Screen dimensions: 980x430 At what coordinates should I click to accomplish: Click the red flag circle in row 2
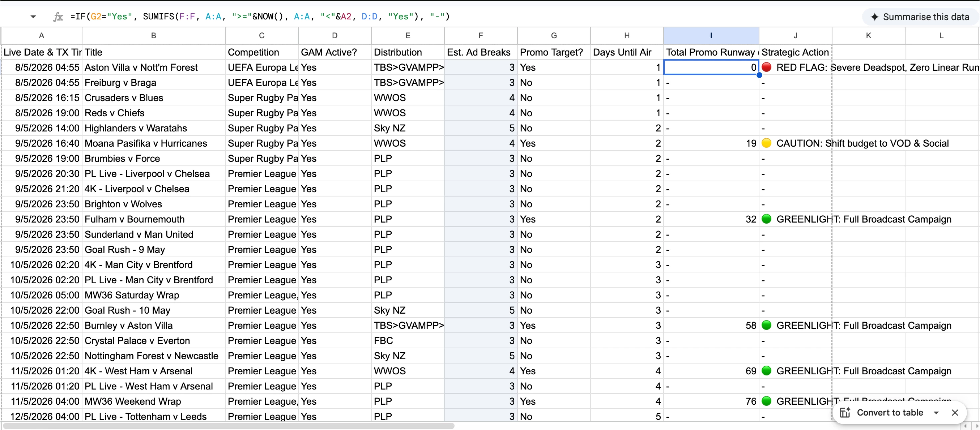pyautogui.click(x=767, y=67)
